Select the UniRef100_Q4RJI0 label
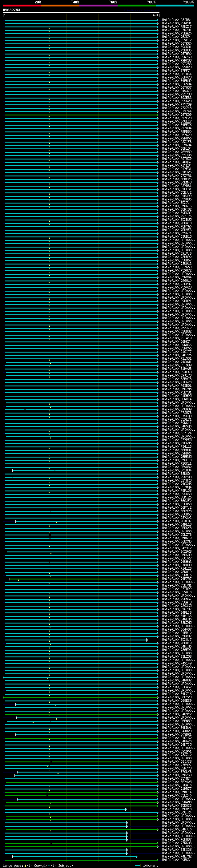 (x=176, y=829)
